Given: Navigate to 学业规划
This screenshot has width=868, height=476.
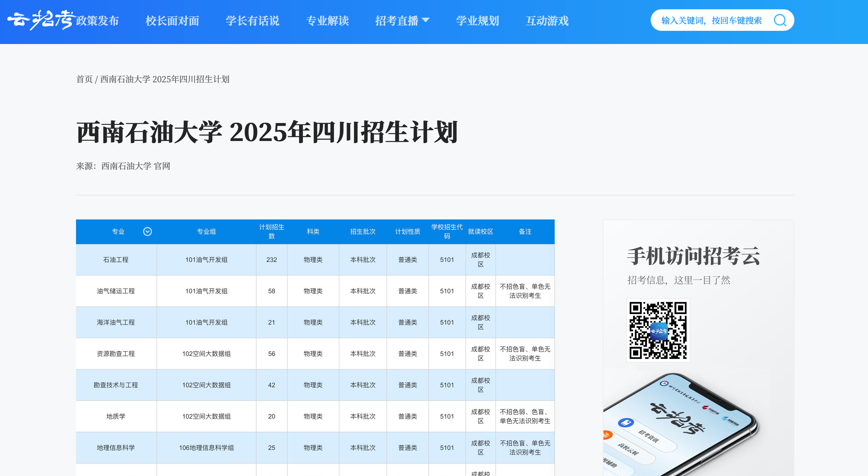Looking at the screenshot, I should [477, 21].
